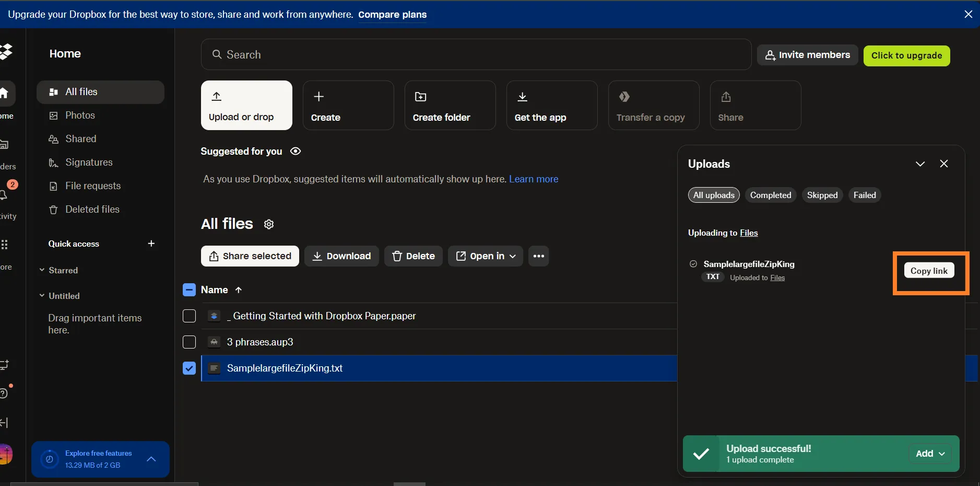Click the Name column header
The height and width of the screenshot is (486, 980).
click(215, 290)
